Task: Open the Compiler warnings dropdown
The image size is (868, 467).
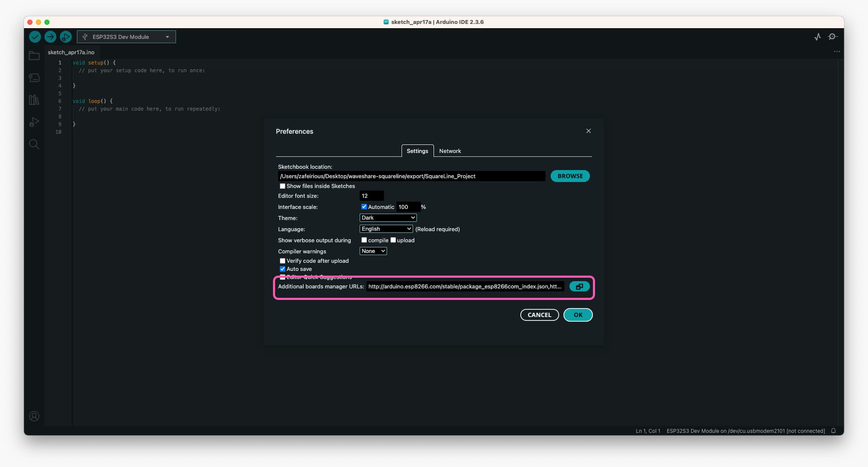Action: (372, 251)
